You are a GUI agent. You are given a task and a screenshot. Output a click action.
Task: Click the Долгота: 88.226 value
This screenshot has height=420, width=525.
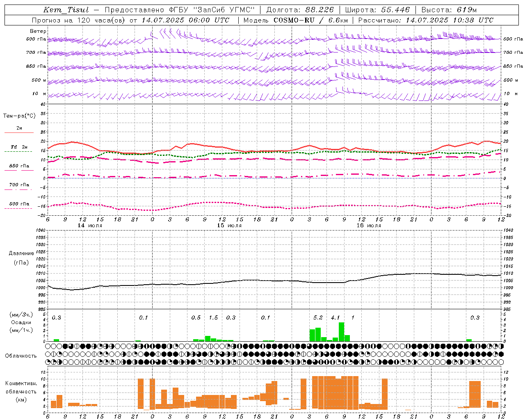[300, 10]
